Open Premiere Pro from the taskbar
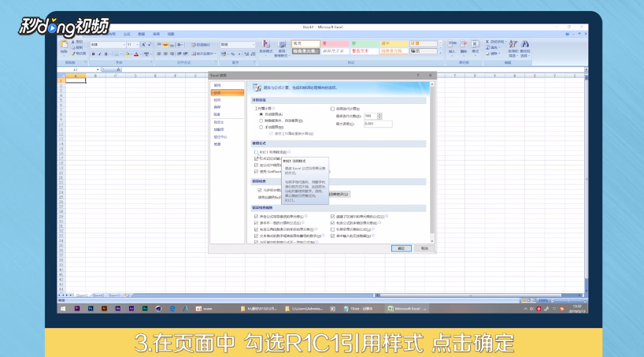 coord(77,308)
